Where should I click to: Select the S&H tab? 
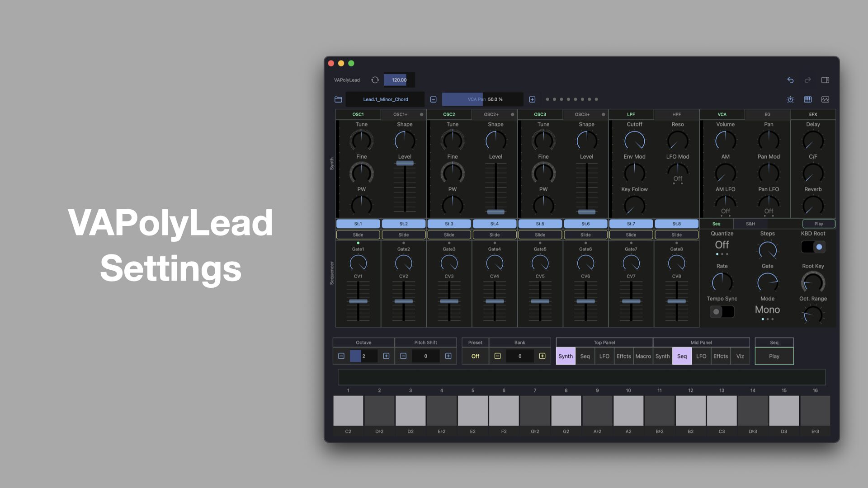point(750,224)
